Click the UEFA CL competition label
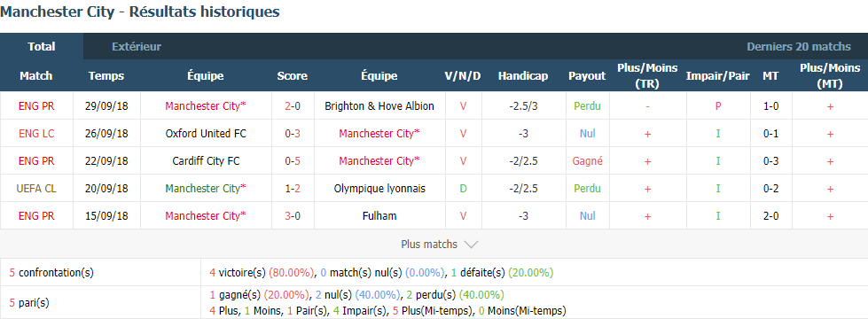Viewport: 868px width, 319px height. coord(36,189)
